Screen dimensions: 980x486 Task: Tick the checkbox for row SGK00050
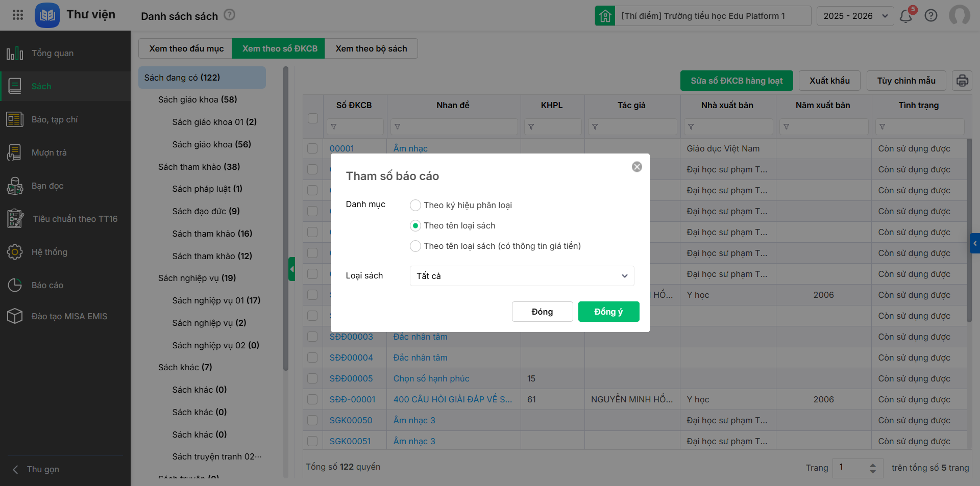pyautogui.click(x=312, y=420)
